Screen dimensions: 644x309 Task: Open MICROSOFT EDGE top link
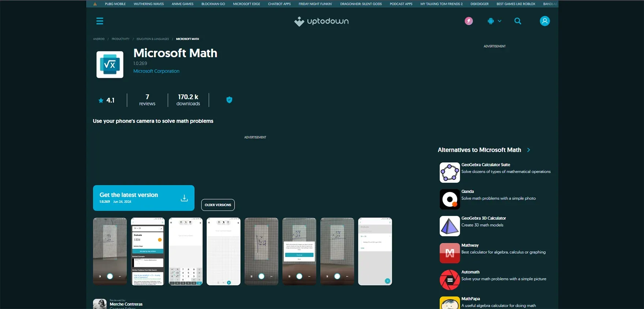point(247,4)
